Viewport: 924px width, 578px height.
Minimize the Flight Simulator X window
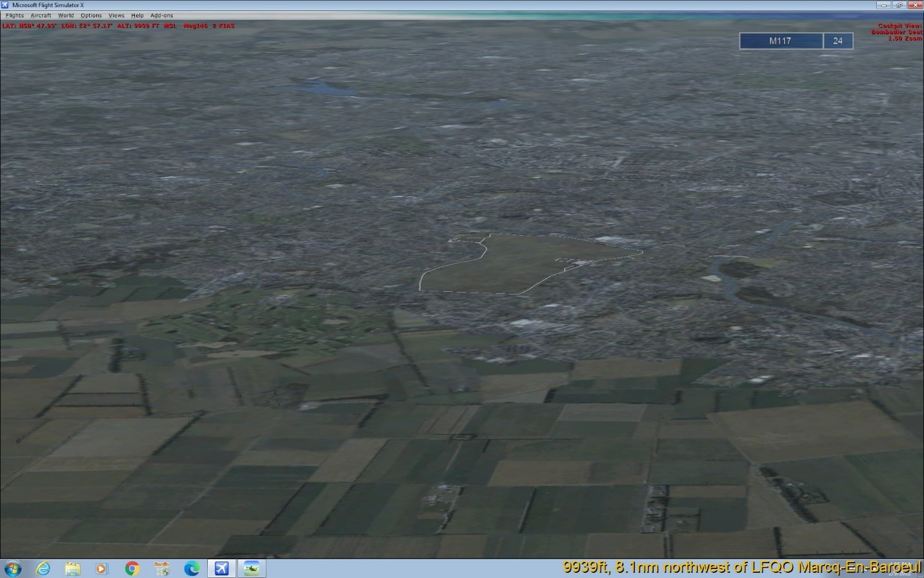884,5
